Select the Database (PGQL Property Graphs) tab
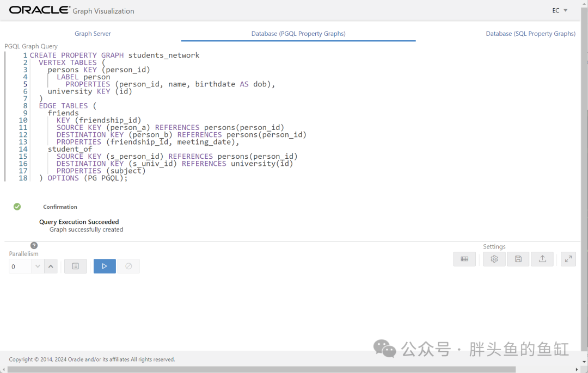The width and height of the screenshot is (588, 373). click(x=298, y=34)
